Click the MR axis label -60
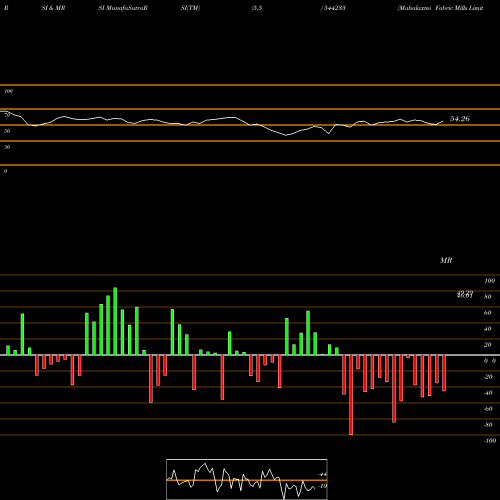500x500 pixels. (488, 409)
